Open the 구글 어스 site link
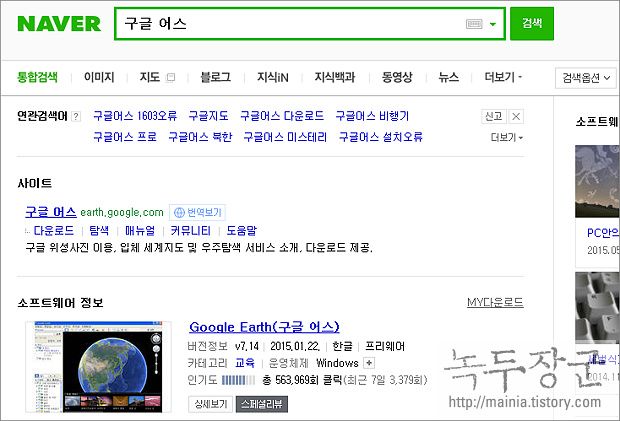 pos(51,212)
